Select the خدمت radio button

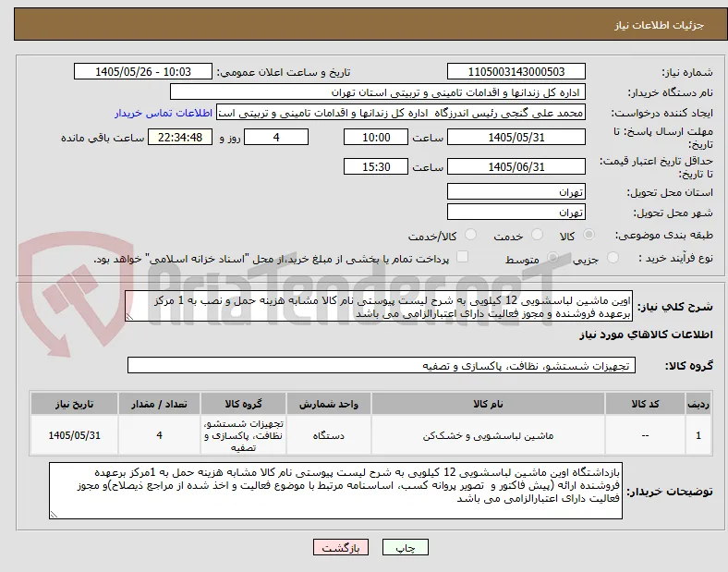(x=537, y=235)
